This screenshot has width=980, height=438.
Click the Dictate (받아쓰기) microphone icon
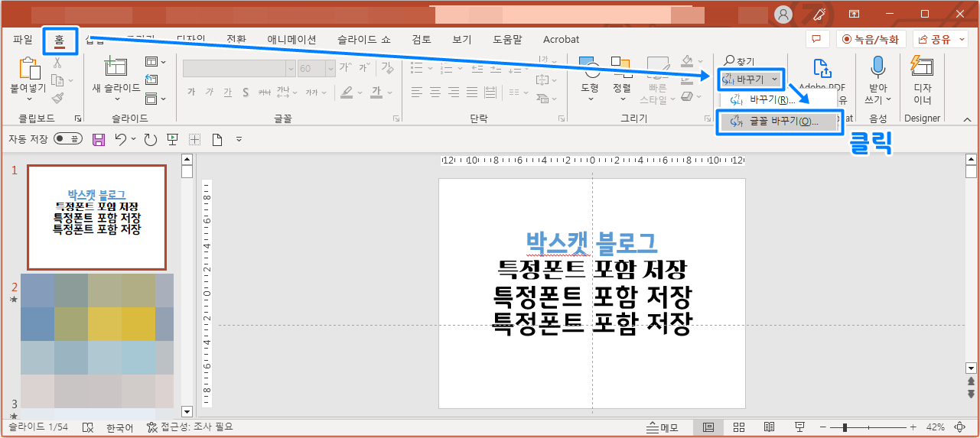tap(877, 67)
